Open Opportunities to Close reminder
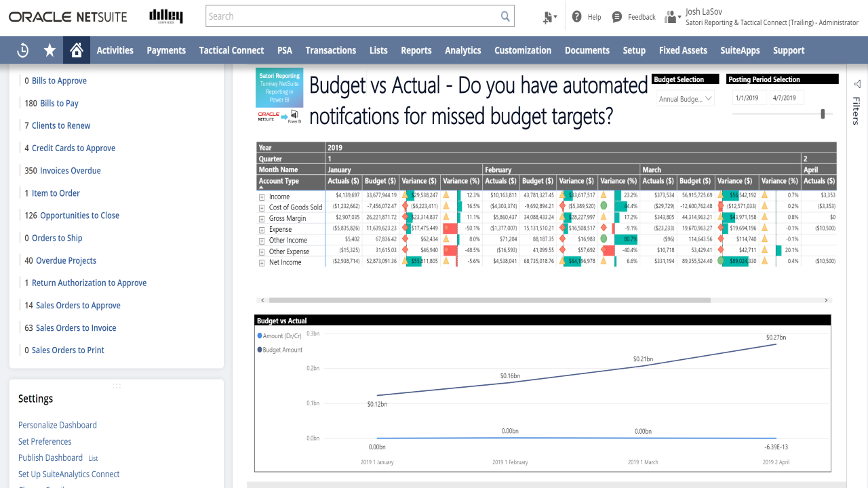Viewport: 868px width, 488px height. click(79, 215)
